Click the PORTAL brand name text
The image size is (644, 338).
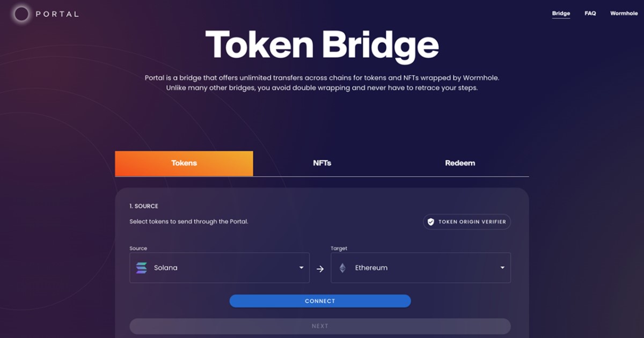click(57, 14)
